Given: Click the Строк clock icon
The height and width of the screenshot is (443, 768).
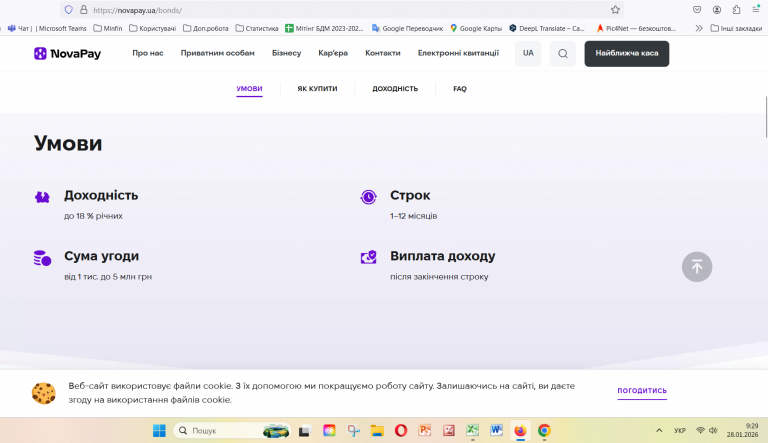Looking at the screenshot, I should pos(368,197).
